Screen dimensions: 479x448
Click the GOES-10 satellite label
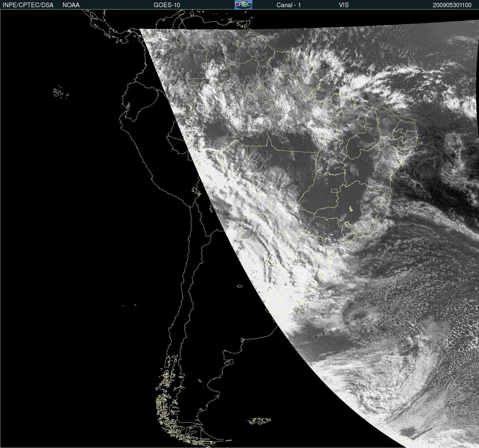tap(167, 5)
